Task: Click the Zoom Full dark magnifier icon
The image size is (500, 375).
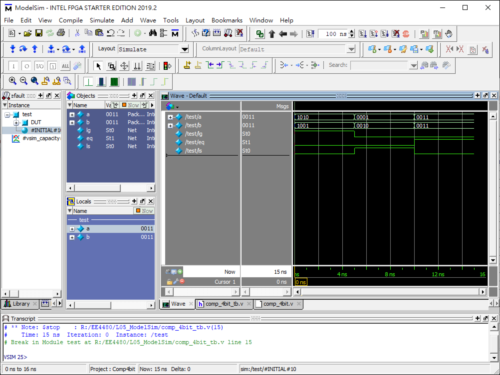Action: [x=34, y=81]
